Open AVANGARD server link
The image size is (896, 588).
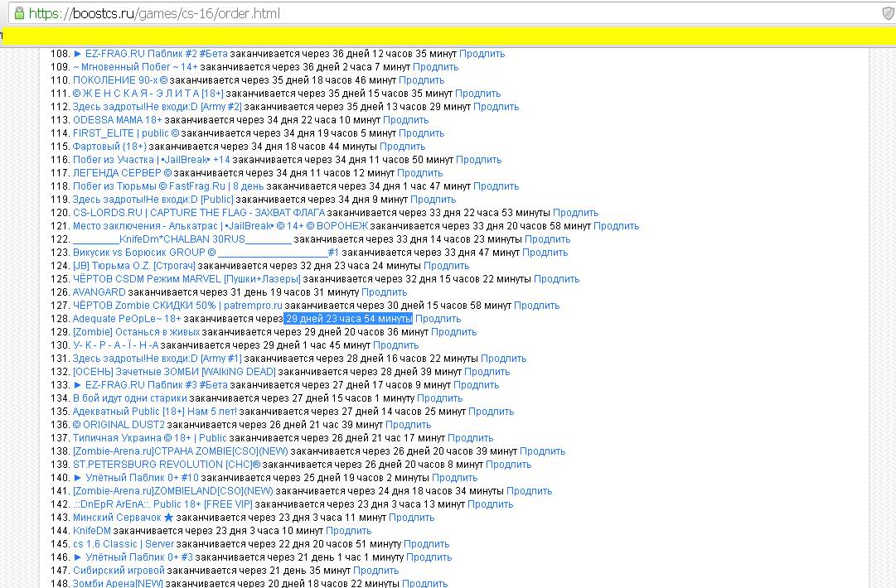click(x=99, y=292)
